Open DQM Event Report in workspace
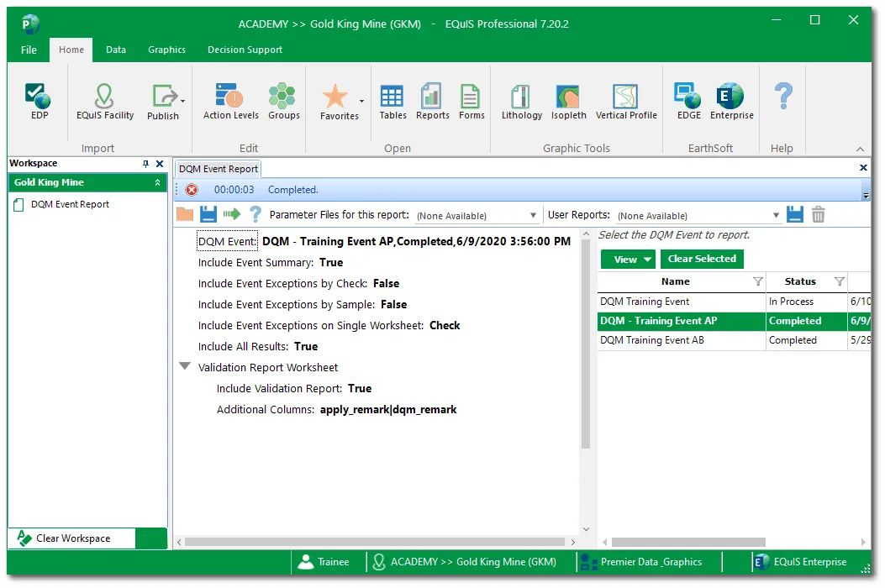This screenshot has width=885, height=588. [x=70, y=204]
